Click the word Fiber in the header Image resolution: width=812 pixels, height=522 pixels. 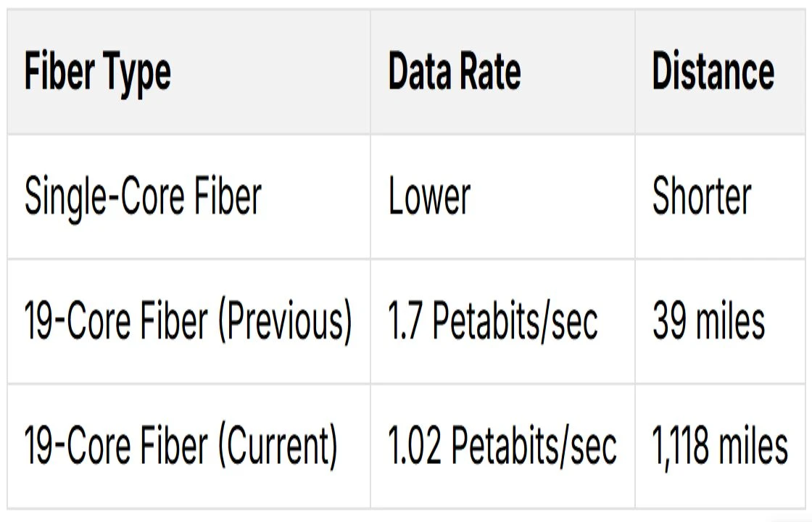pyautogui.click(x=59, y=70)
